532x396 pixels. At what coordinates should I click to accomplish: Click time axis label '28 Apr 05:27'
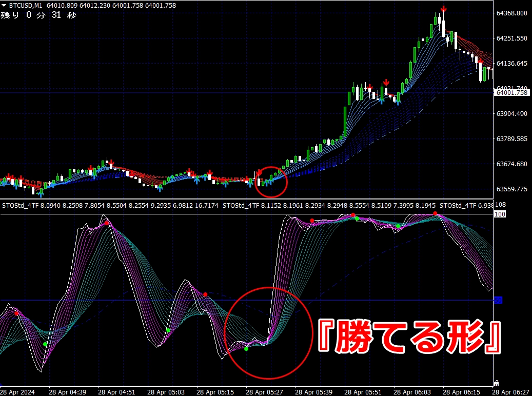(x=264, y=392)
